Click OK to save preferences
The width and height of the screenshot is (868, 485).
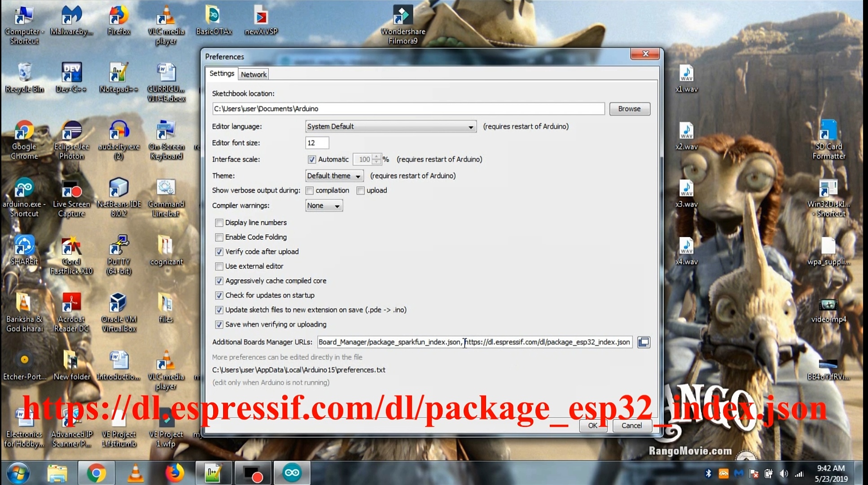coord(592,425)
